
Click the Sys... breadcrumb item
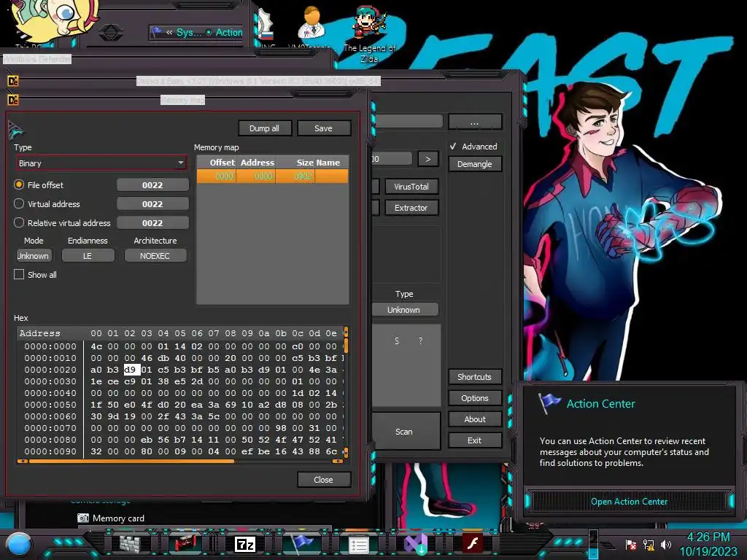189,32
